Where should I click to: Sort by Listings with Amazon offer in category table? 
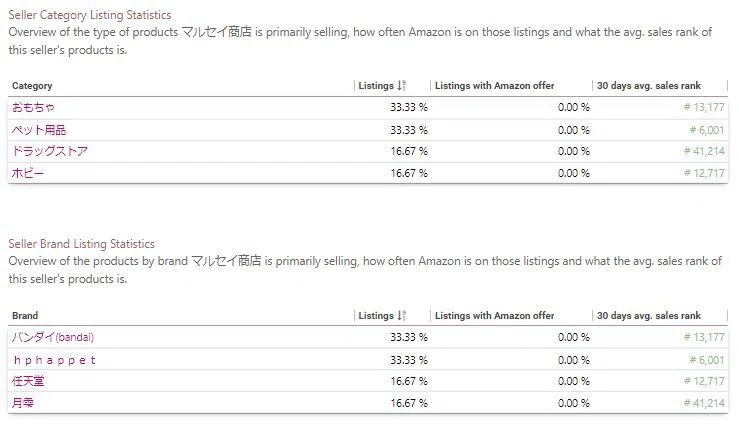[x=494, y=86]
